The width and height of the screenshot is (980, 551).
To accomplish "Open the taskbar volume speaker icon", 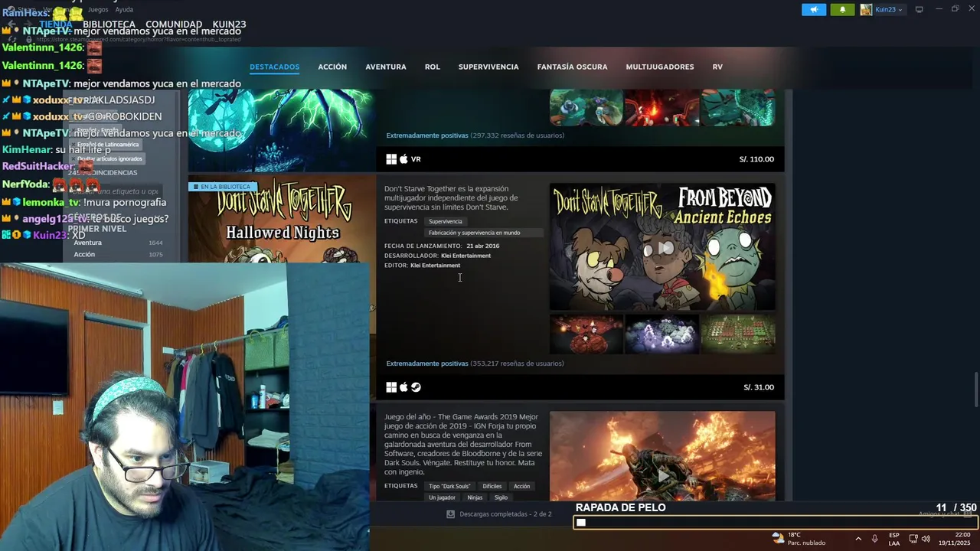I will pyautogui.click(x=926, y=539).
